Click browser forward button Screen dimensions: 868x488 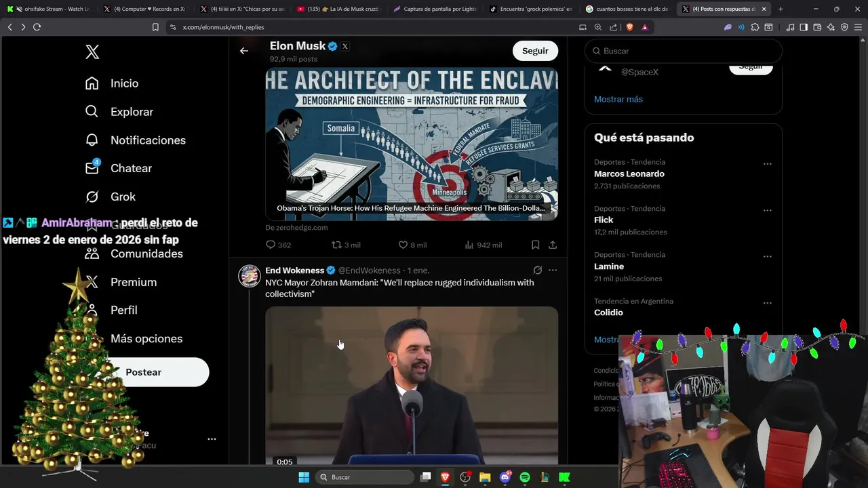tap(23, 27)
